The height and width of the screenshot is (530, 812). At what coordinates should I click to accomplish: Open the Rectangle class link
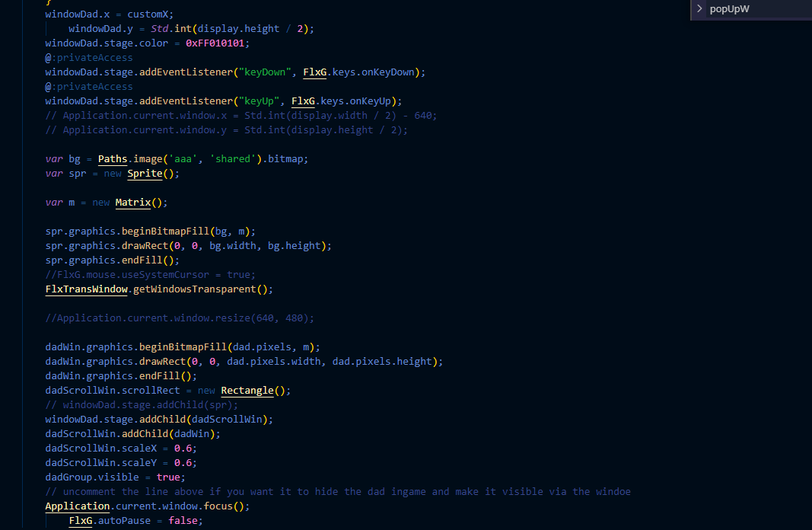tap(247, 390)
